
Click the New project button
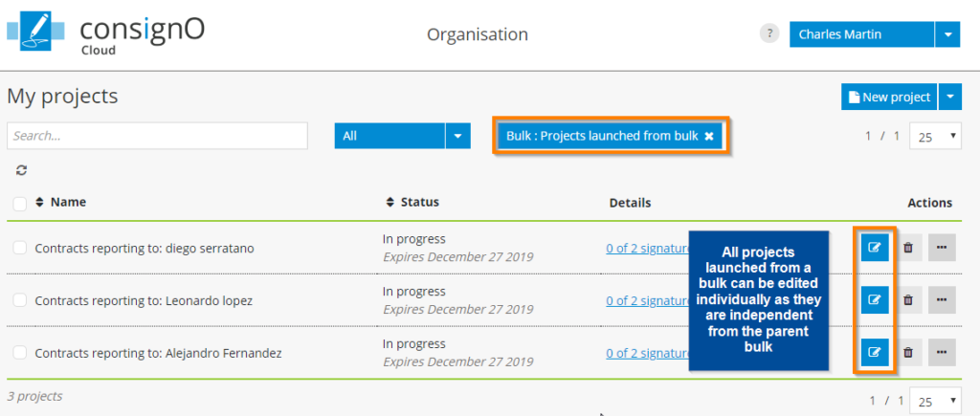coord(889,97)
